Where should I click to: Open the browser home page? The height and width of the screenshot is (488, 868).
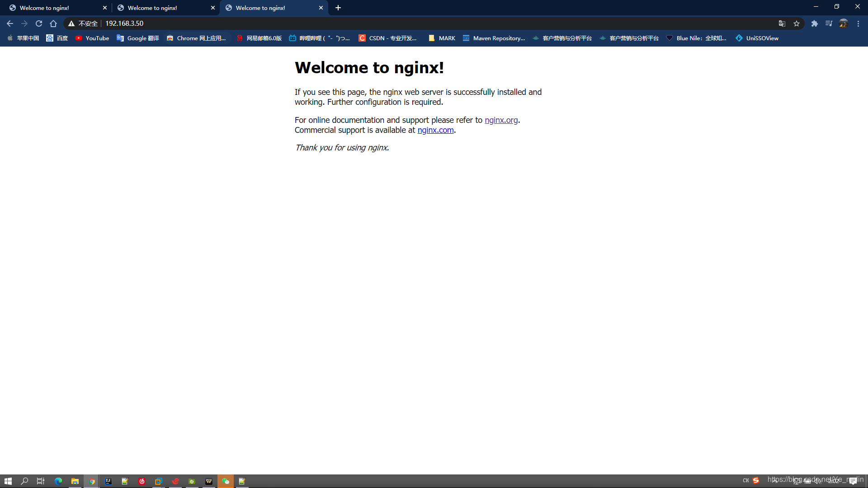click(x=53, y=23)
